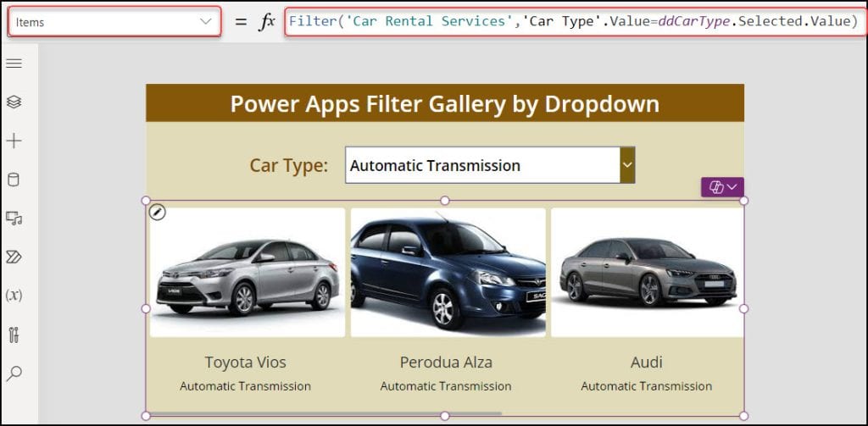Click Automatic Transmission under Audi
The width and height of the screenshot is (868, 426).
point(647,386)
